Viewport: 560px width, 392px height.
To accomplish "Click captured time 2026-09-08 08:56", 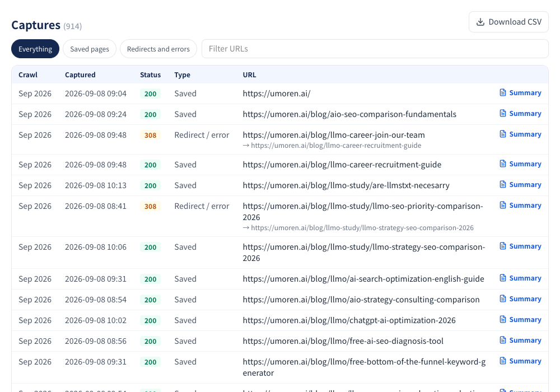I will click(96, 341).
